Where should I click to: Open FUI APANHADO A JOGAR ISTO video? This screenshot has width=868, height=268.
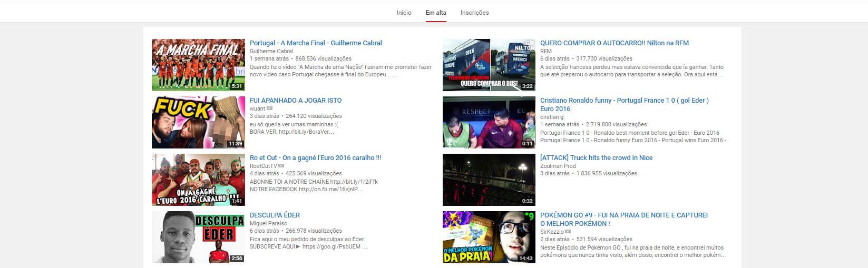[296, 101]
